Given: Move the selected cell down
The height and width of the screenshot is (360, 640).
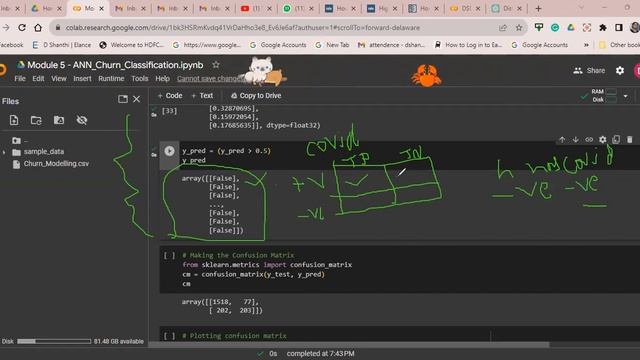Looking at the screenshot, I should (x=576, y=140).
